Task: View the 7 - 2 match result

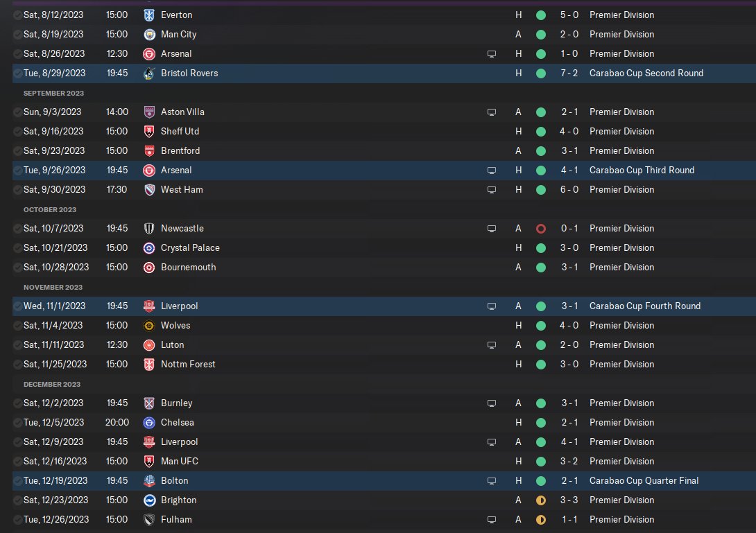Action: coord(569,73)
